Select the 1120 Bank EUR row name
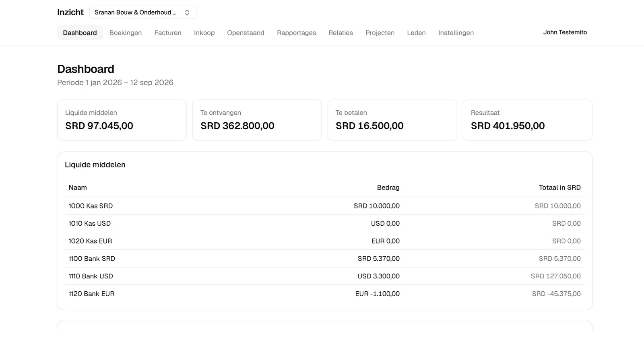The width and height of the screenshot is (644, 342). point(91,294)
